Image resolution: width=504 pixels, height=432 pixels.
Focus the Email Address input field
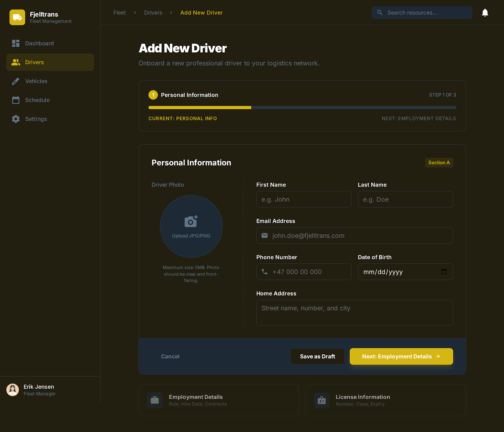354,235
